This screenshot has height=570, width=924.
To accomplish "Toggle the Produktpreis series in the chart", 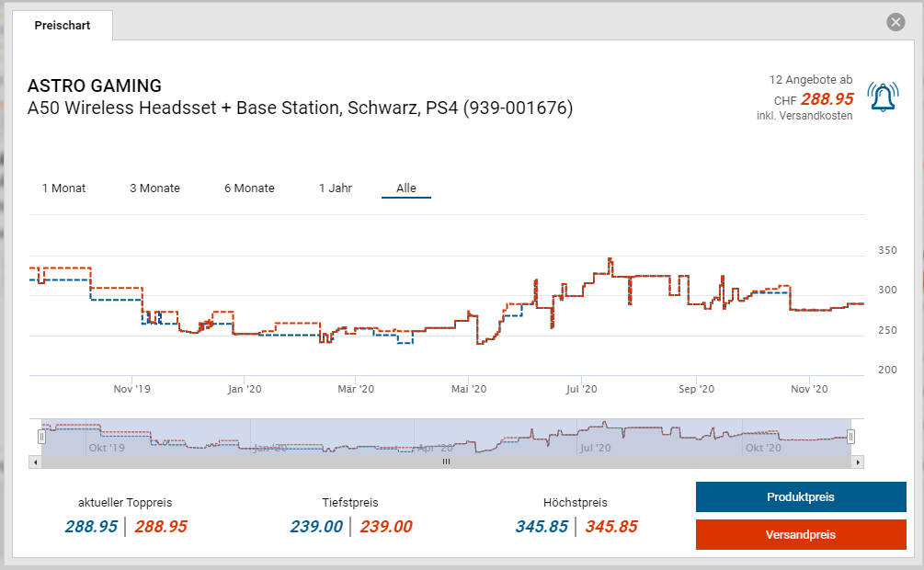I will coord(800,497).
